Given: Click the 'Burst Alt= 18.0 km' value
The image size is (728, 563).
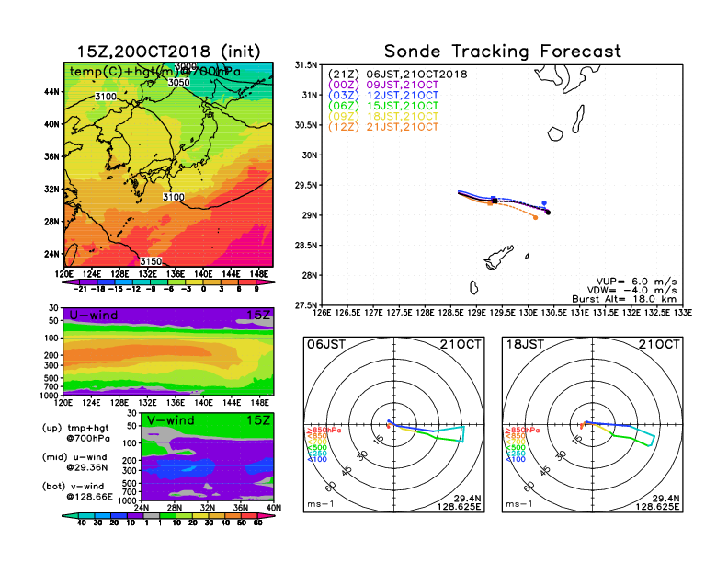Looking at the screenshot, I should click(624, 299).
